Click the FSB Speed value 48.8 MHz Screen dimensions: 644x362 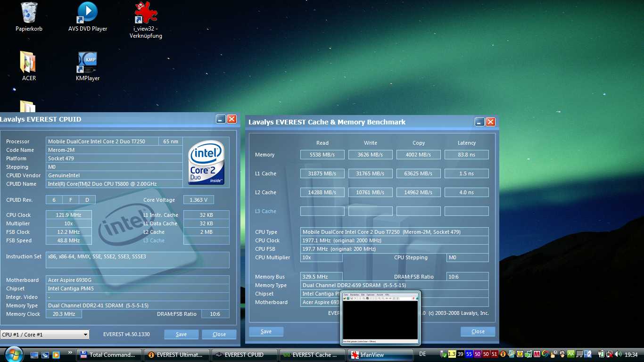69,240
